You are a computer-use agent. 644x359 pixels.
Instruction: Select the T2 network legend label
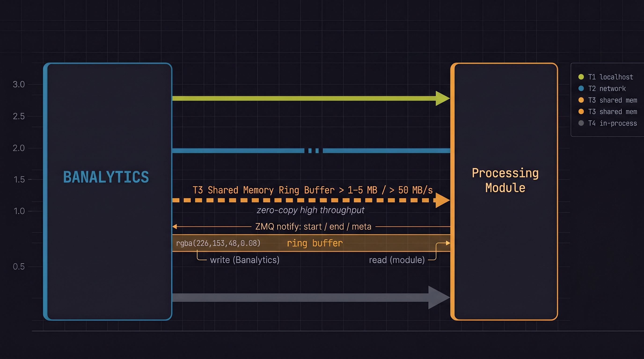click(607, 88)
